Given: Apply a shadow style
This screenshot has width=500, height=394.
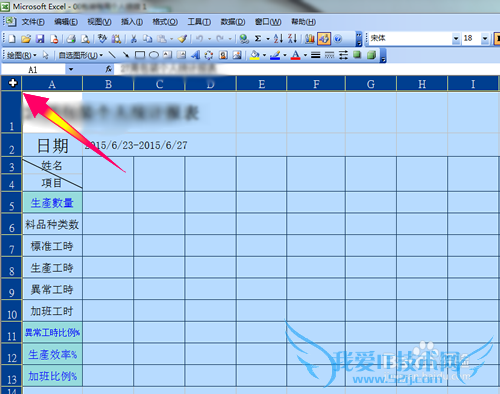Looking at the screenshot, I should pyautogui.click(x=357, y=55).
